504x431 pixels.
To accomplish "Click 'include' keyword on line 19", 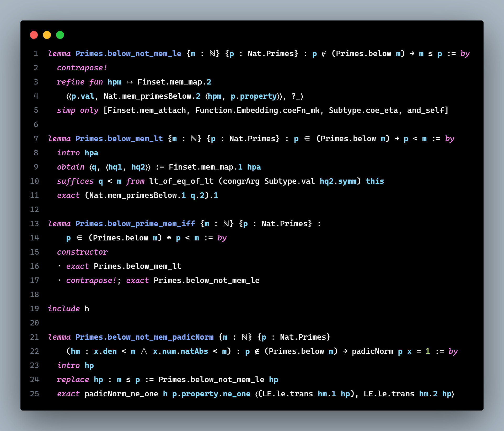I will pos(64,309).
